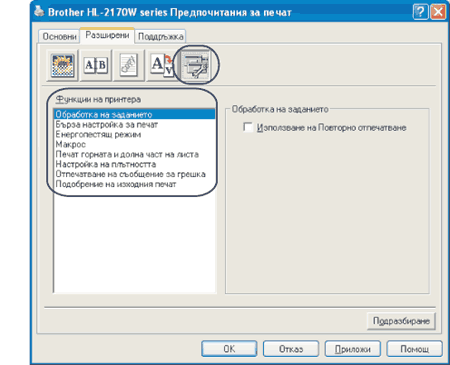The image size is (450, 365).
Task: Click the Подразбиране button
Action: pos(401,321)
